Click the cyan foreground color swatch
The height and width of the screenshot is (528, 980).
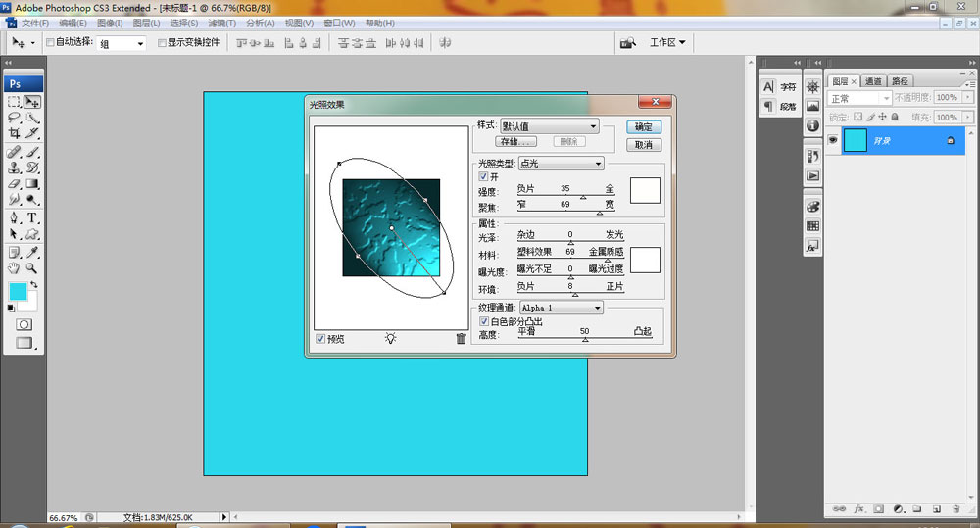(18, 291)
